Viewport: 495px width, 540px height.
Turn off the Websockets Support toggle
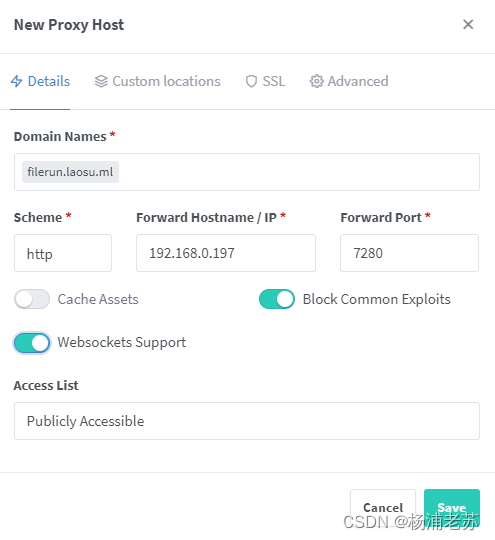coord(32,343)
